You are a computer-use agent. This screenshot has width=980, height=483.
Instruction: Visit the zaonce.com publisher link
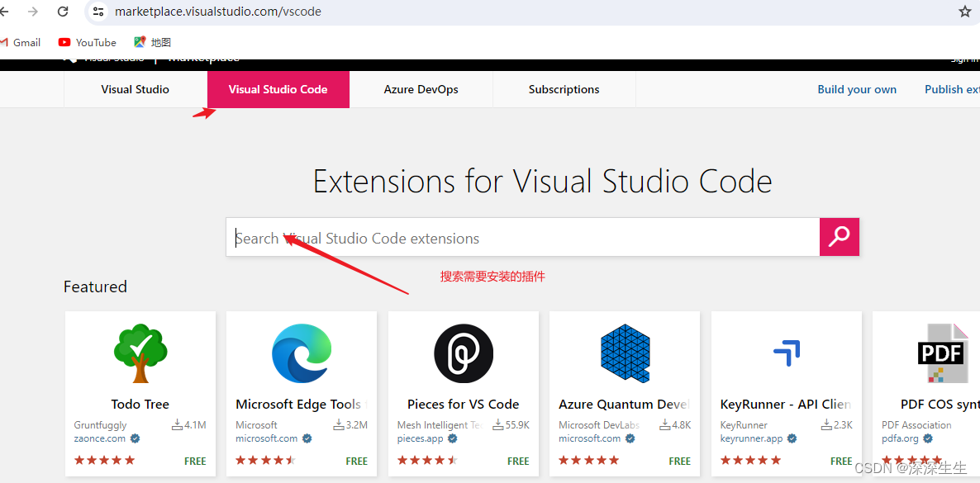click(100, 438)
